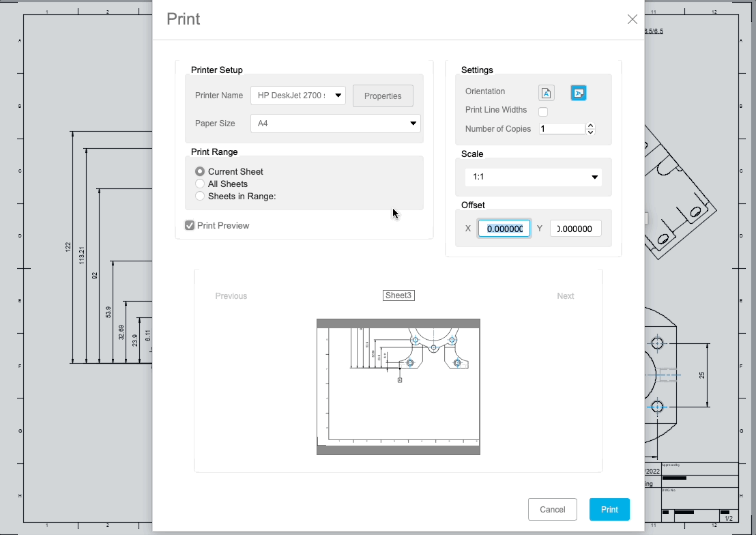This screenshot has width=756, height=535.
Task: Choose Sheets in Range option
Action: pyautogui.click(x=199, y=195)
